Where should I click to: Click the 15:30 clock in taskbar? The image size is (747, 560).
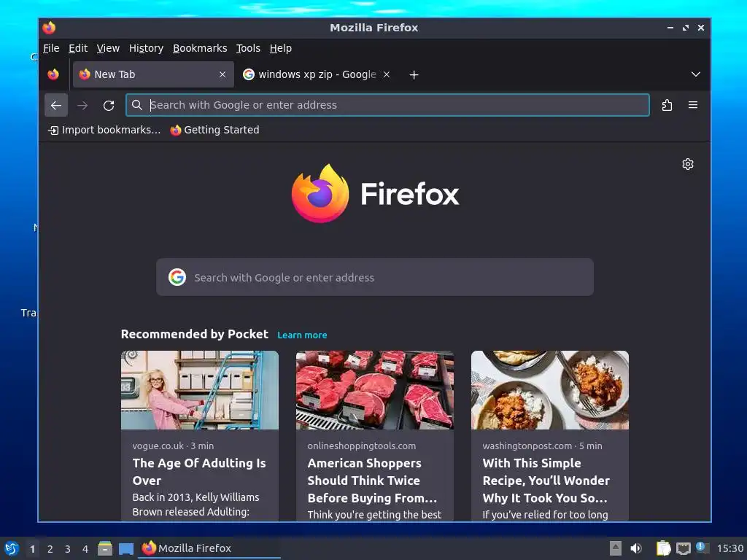[x=729, y=548]
